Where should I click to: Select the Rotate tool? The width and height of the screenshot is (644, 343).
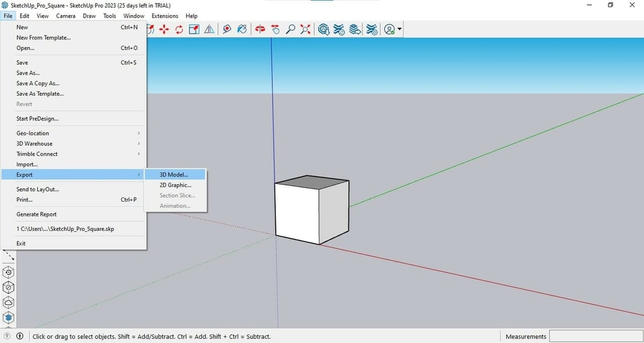(x=179, y=30)
